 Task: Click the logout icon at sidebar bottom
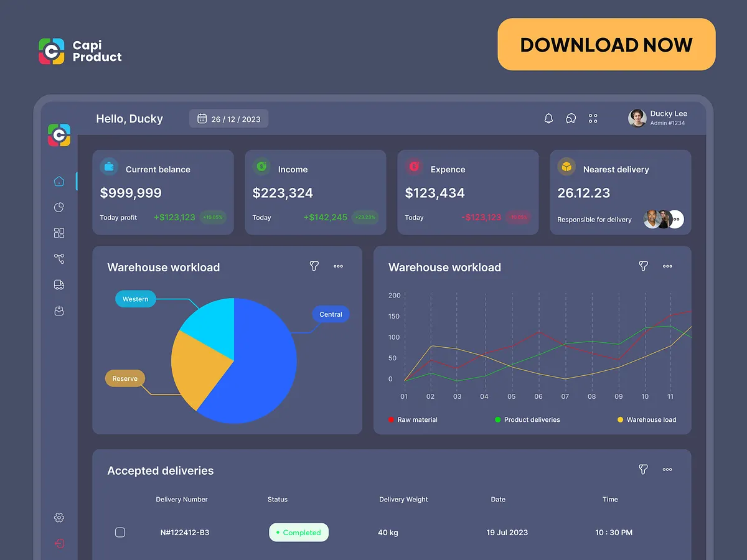pyautogui.click(x=59, y=543)
